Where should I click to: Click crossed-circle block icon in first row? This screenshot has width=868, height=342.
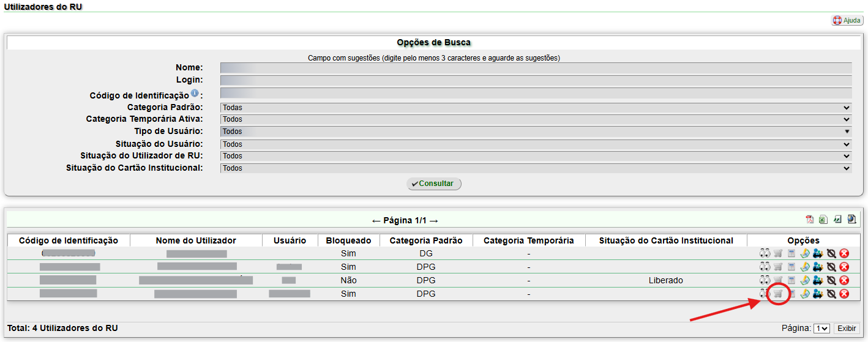pos(831,253)
